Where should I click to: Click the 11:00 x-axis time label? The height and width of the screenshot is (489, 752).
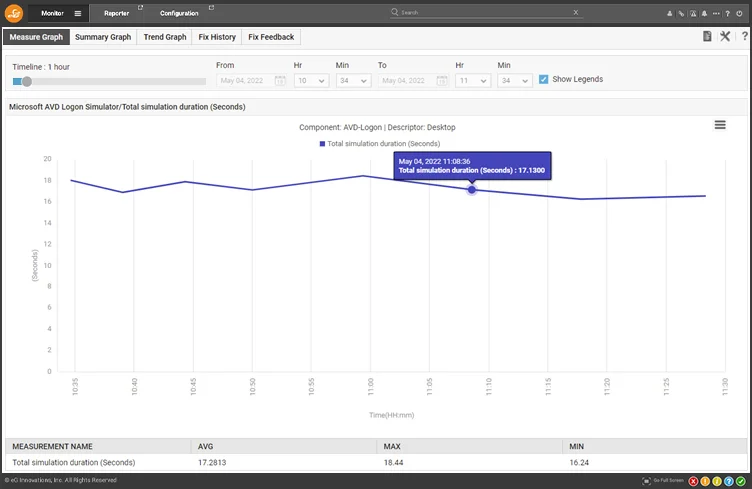click(371, 386)
